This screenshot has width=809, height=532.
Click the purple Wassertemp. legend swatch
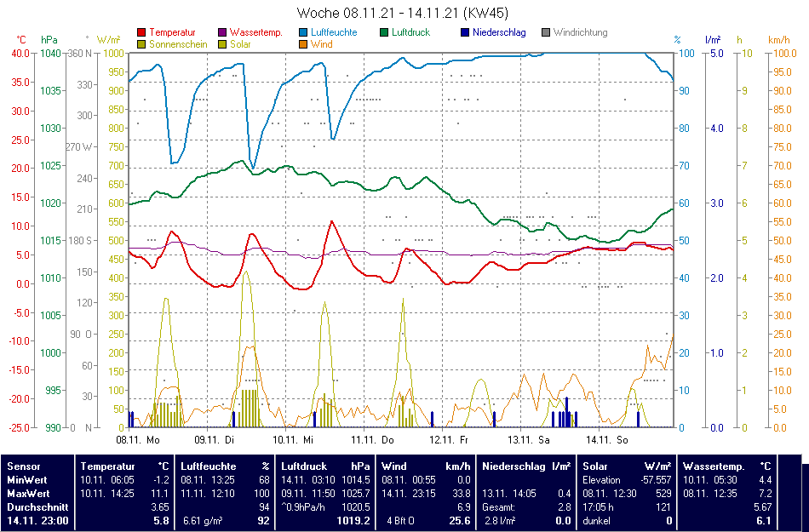click(222, 32)
